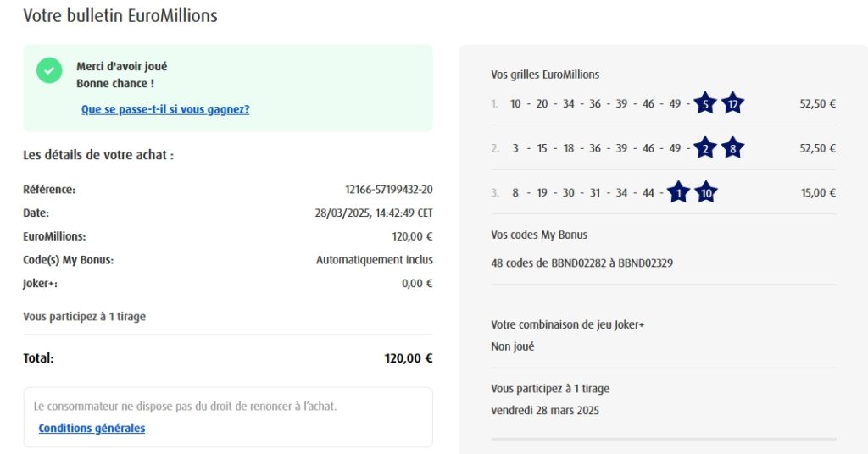The width and height of the screenshot is (868, 454).
Task: Click the 'Votre bulletin EuroMillions' heading
Action: tap(120, 15)
